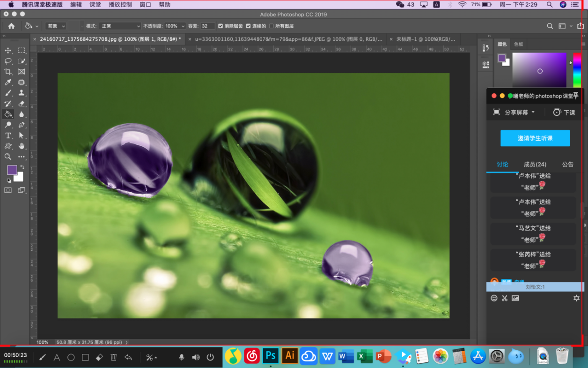Click the 容差 tolerance input field
This screenshot has height=368, width=588.
(x=208, y=26)
